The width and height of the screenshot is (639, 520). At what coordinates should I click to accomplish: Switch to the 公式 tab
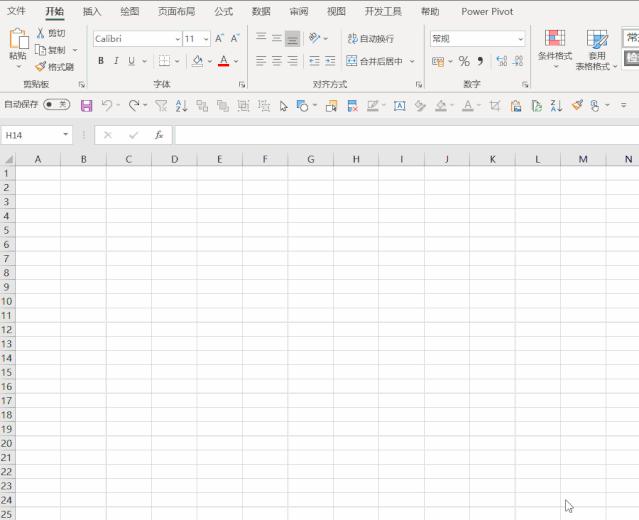click(x=224, y=11)
